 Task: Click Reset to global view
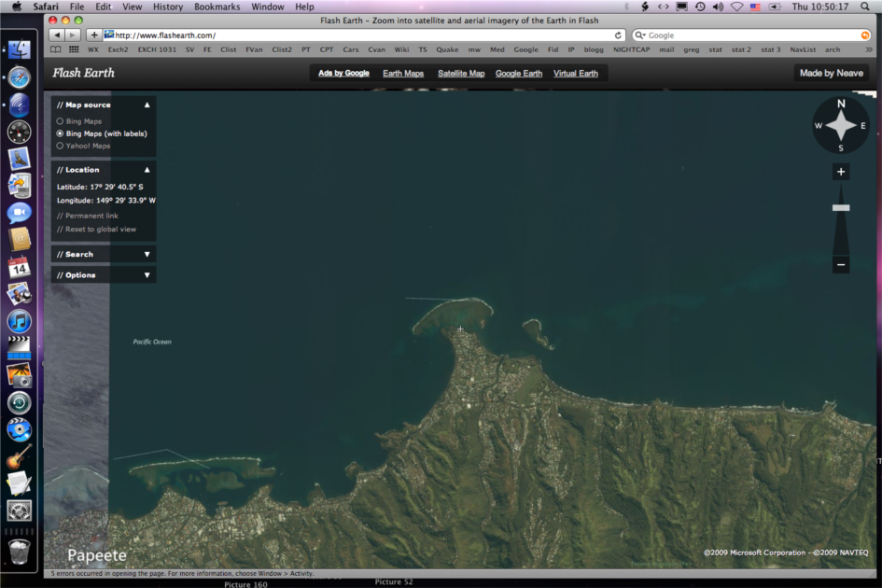click(x=100, y=229)
